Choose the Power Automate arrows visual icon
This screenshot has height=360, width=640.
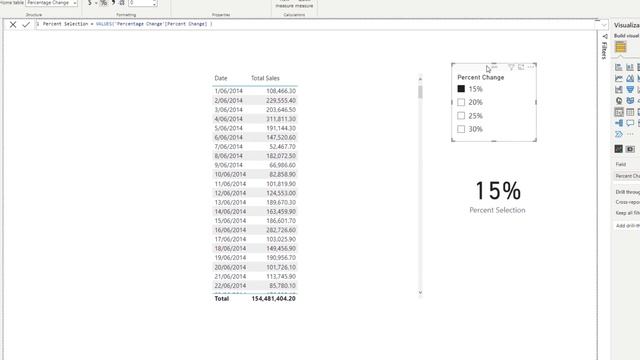pos(619,134)
